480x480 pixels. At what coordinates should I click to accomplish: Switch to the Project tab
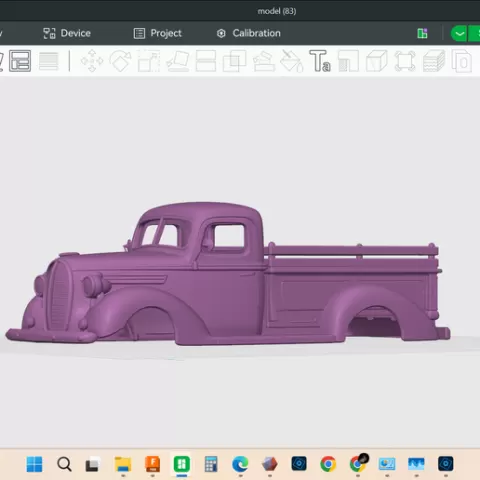pyautogui.click(x=158, y=33)
